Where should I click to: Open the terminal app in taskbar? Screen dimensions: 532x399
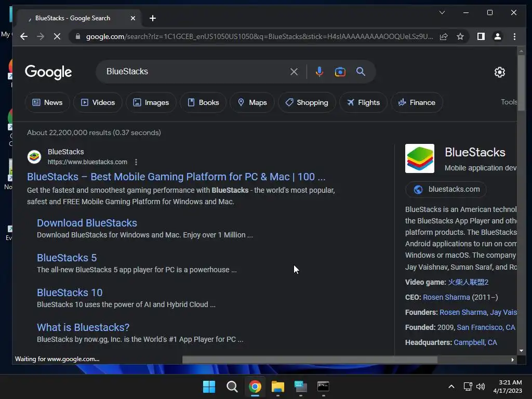323,387
